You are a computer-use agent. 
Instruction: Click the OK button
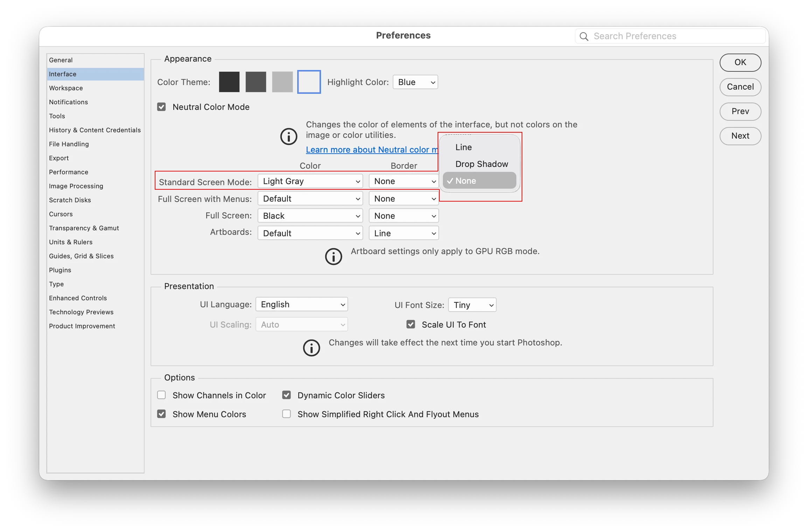[x=740, y=62]
